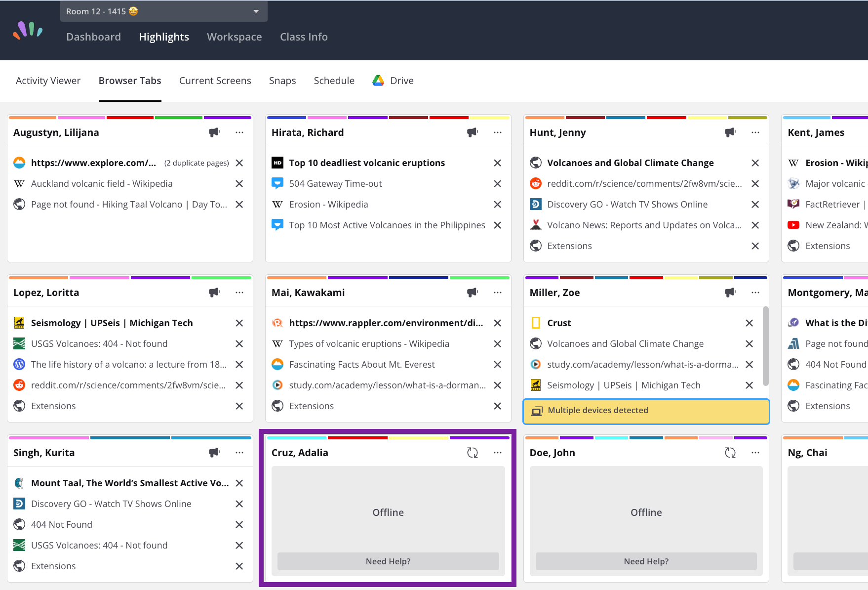
Task: Close Singh's Mount Taal tab
Action: pos(239,483)
